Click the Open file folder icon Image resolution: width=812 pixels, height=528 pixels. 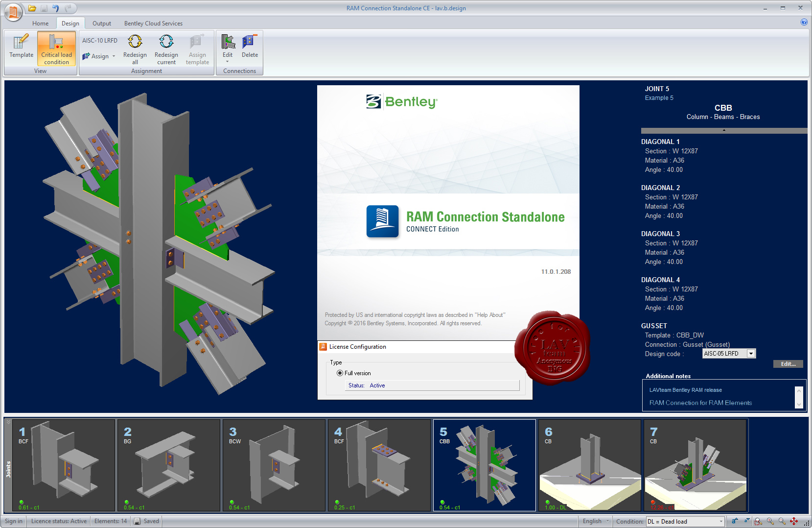point(32,8)
